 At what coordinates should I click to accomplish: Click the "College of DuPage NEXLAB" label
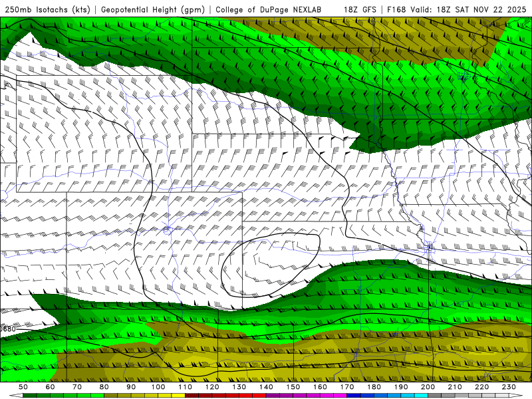click(x=269, y=9)
